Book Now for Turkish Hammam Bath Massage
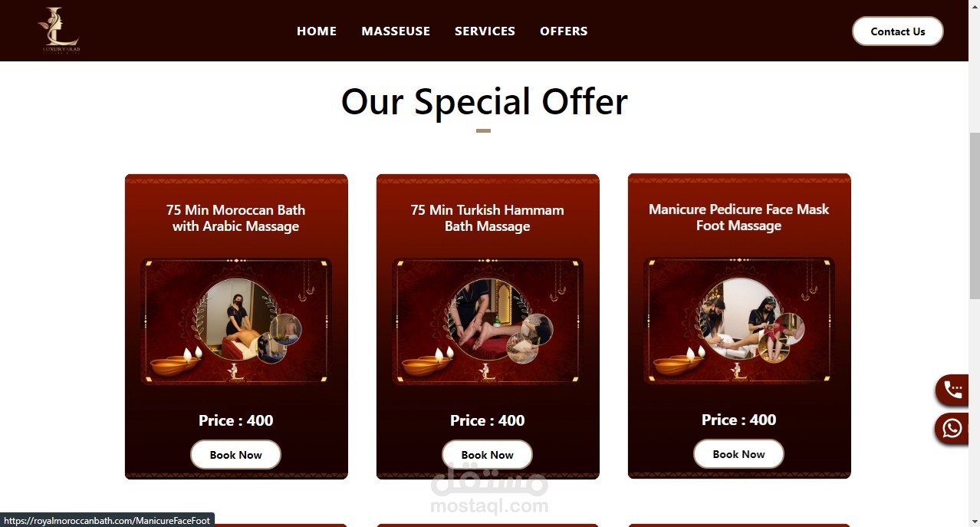 (487, 455)
